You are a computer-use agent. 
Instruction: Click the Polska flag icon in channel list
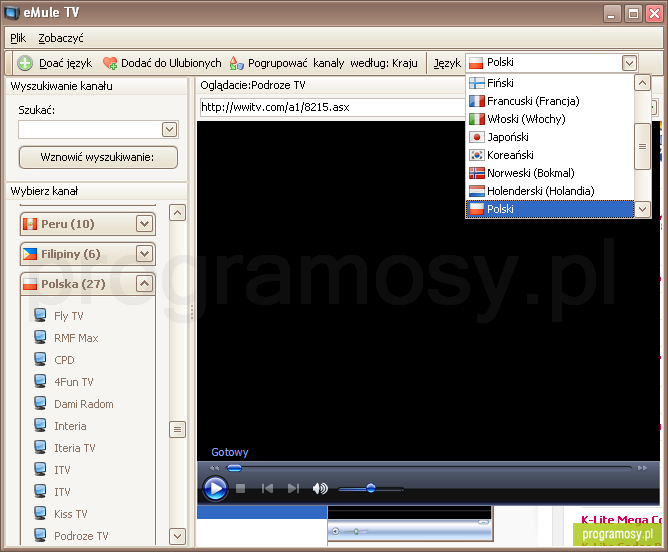coord(30,284)
